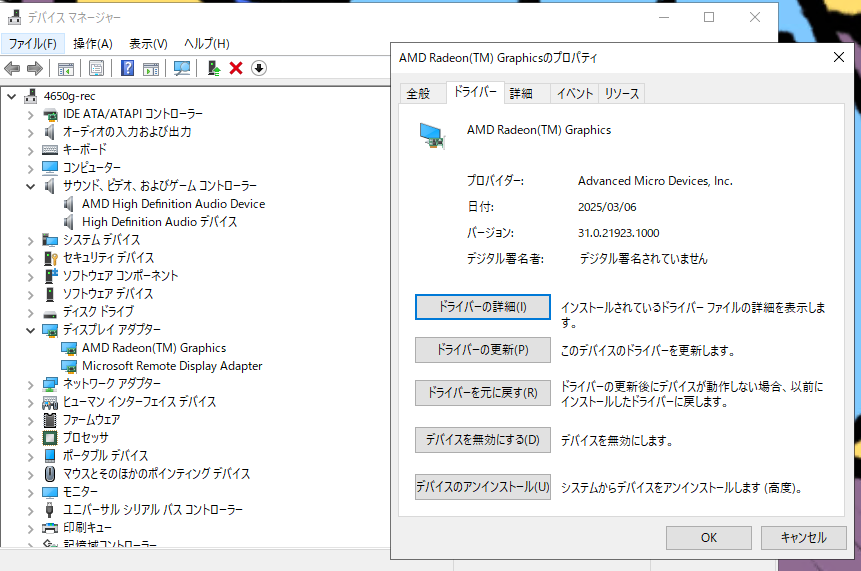Show/hide console tree toolbar icon
This screenshot has width=861, height=571.
pyautogui.click(x=66, y=69)
